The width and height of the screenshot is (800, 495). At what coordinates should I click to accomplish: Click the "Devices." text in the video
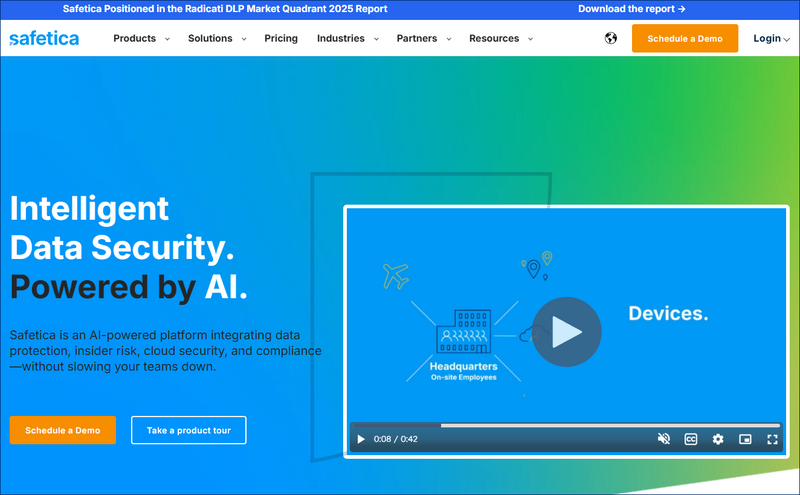pos(668,313)
